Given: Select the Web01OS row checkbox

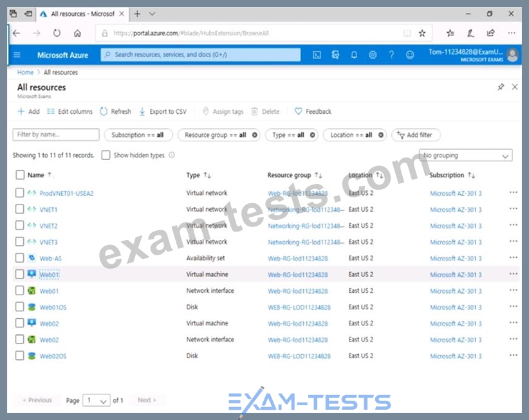Looking at the screenshot, I should (x=19, y=307).
